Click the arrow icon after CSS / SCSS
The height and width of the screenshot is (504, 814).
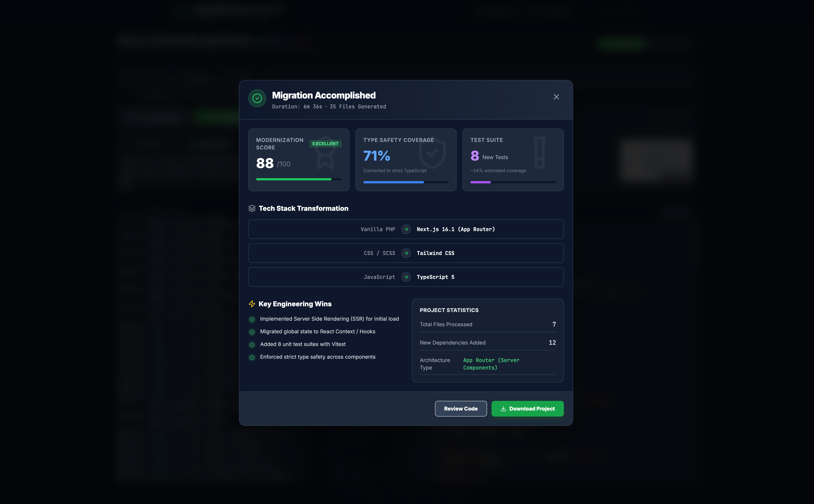coord(406,253)
